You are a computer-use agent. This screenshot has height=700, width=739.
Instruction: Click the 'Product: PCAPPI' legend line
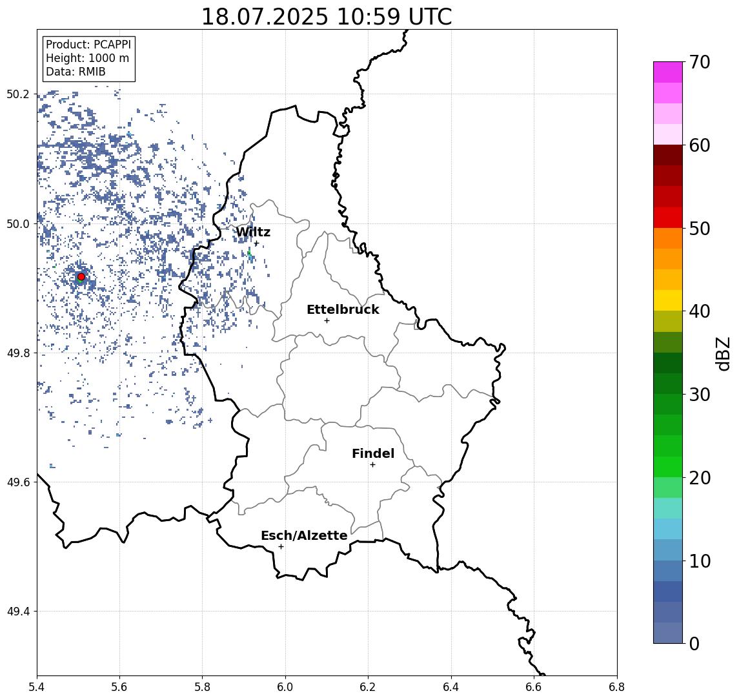(x=88, y=45)
